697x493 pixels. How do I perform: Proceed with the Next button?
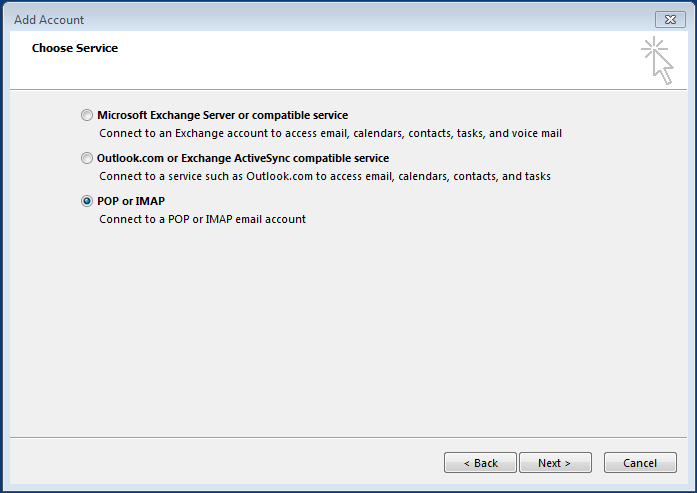[x=554, y=463]
